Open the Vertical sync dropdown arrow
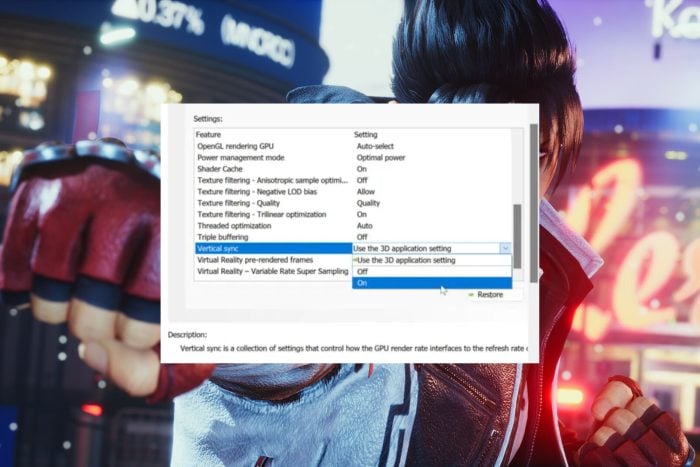 pyautogui.click(x=505, y=248)
